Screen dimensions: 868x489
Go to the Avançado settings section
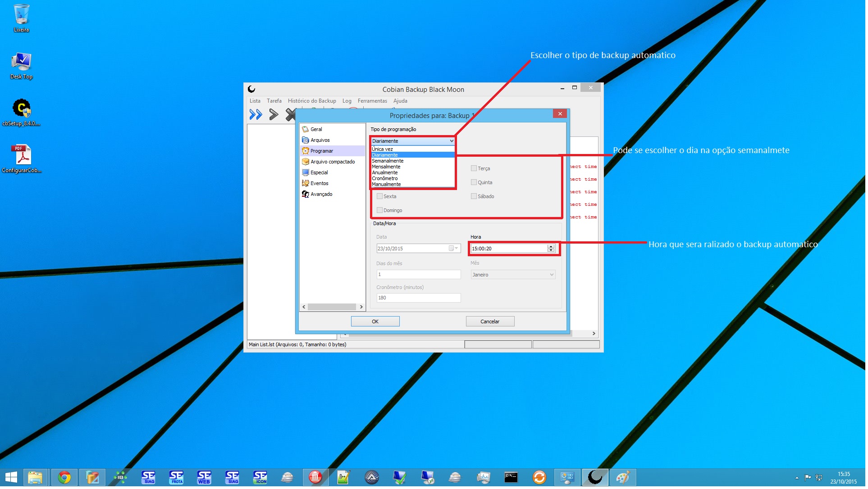tap(322, 195)
